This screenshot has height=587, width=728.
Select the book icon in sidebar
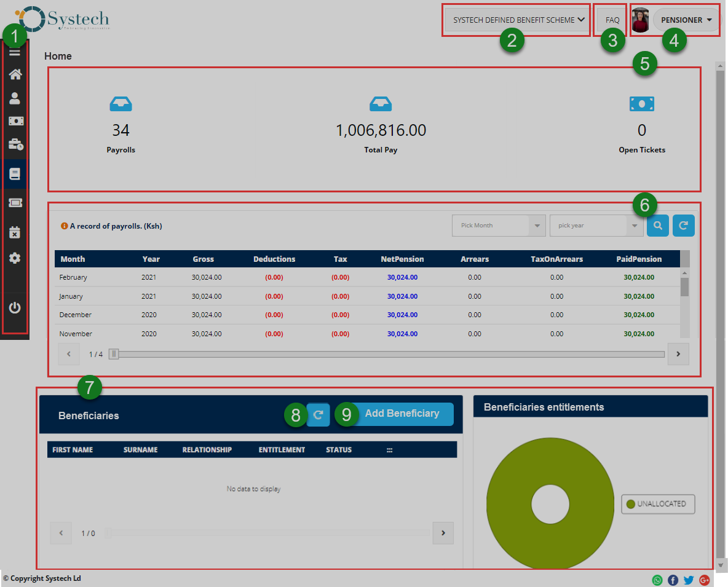15,174
